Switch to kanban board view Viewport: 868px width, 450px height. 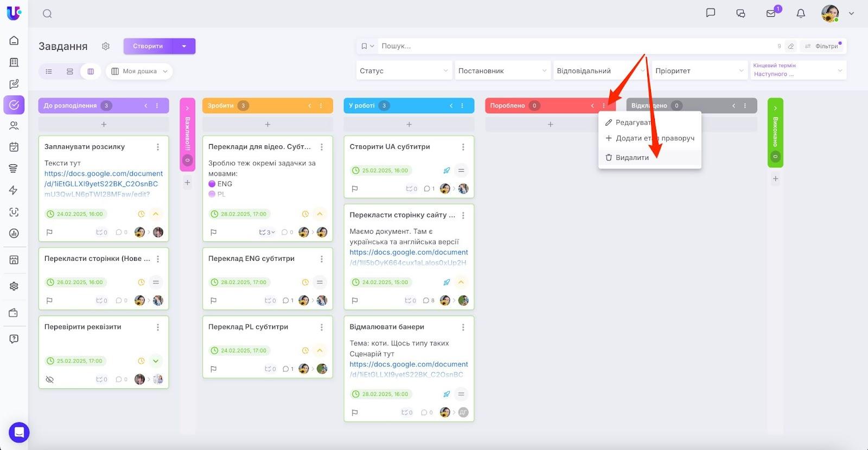[91, 71]
